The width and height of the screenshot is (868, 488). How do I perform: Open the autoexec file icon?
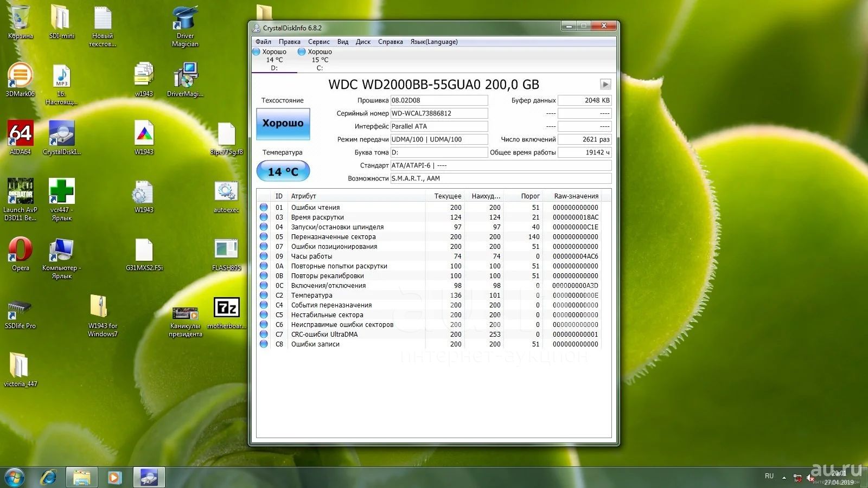(226, 196)
